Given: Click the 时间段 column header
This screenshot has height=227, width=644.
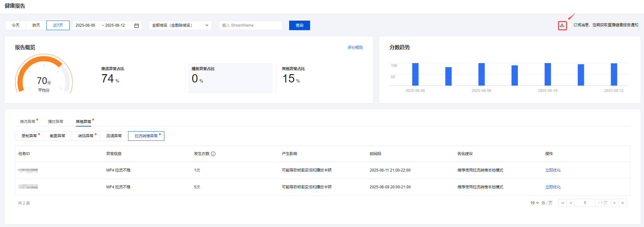Looking at the screenshot, I should point(376,154).
